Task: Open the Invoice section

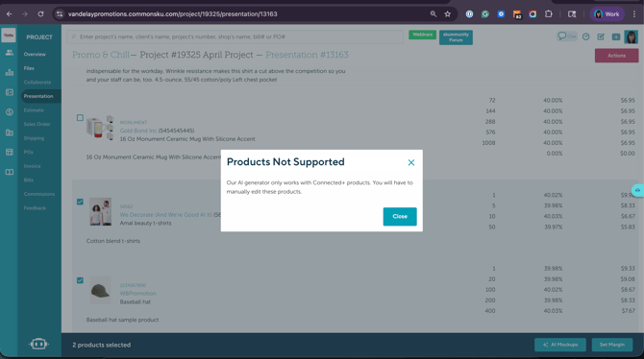Action: (32, 166)
